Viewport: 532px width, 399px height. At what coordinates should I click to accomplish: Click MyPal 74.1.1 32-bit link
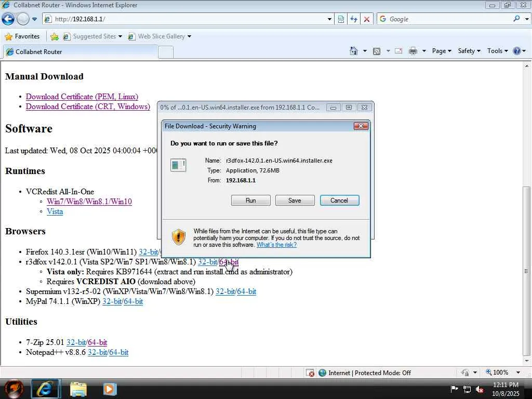pyautogui.click(x=112, y=301)
